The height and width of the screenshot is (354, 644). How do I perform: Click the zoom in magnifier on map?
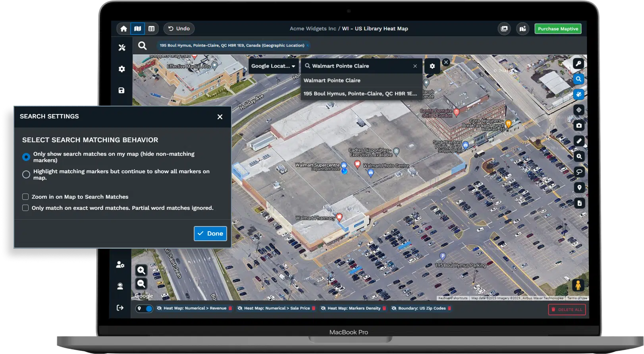coord(141,271)
